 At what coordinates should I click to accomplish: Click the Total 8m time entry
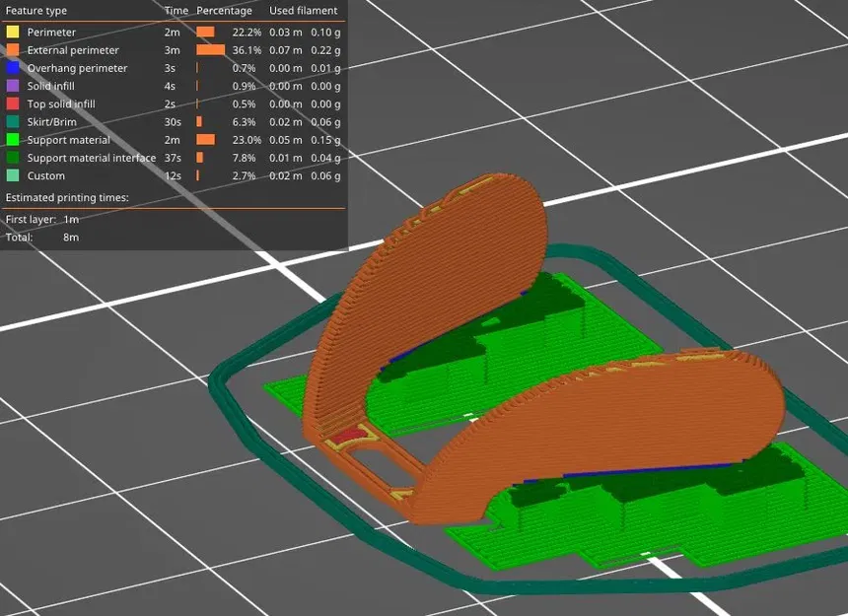coord(42,238)
